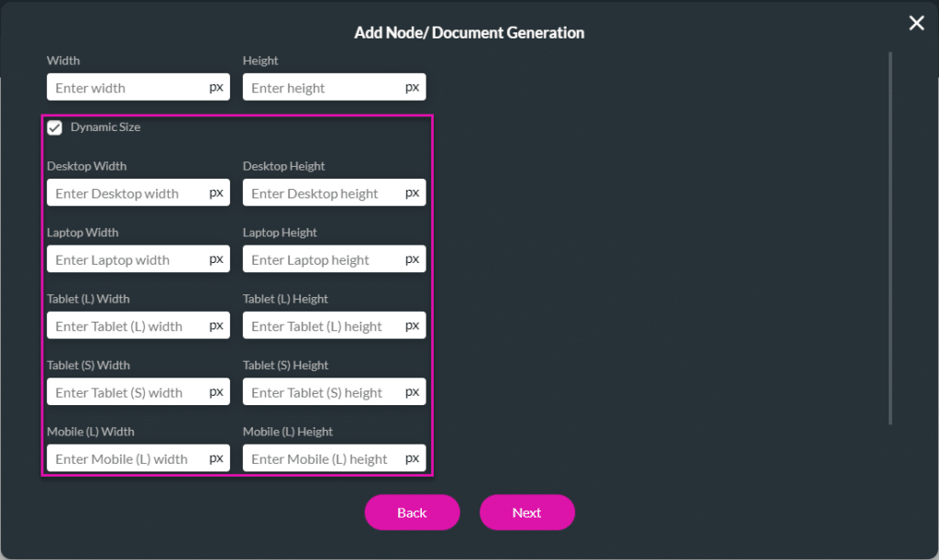This screenshot has height=560, width=939.
Task: Click the dialog's vertical scrollbar
Action: pos(889,238)
